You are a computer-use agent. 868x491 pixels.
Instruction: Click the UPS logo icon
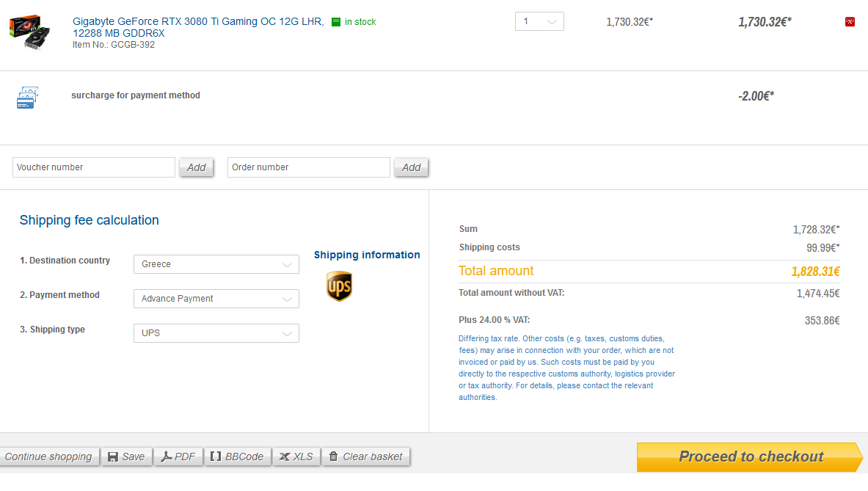(x=339, y=285)
